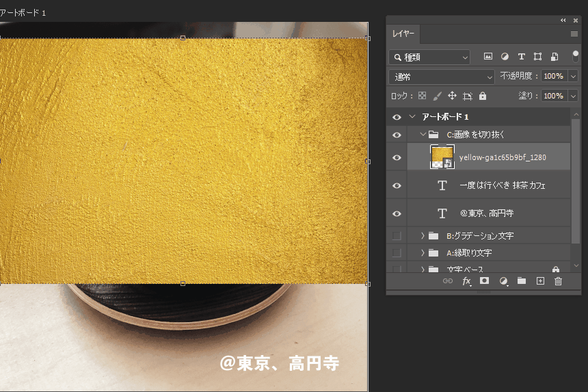
Task: Select the @東京、高円寺 layer row
Action: click(x=489, y=213)
